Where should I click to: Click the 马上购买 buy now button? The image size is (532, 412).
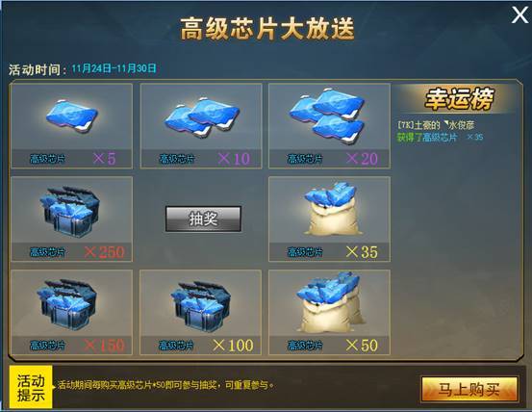pos(469,389)
